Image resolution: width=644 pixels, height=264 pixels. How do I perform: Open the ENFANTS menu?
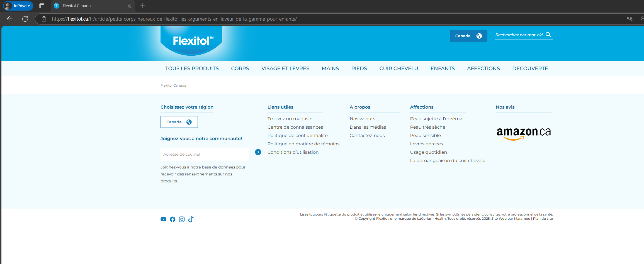coord(443,68)
